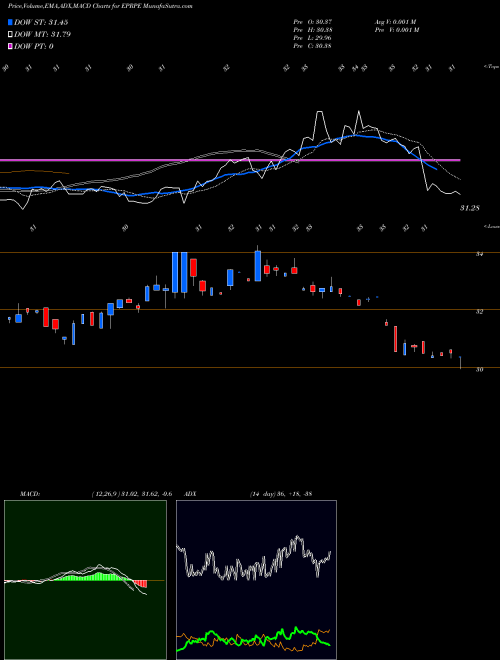The image size is (500, 660).
Task: Click the red MACD histogram bars
Action: [141, 584]
